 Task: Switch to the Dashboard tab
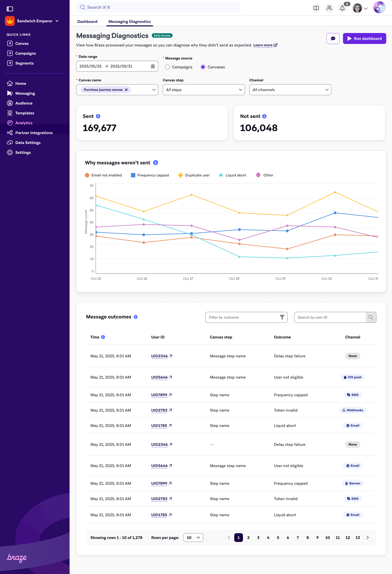tap(87, 22)
